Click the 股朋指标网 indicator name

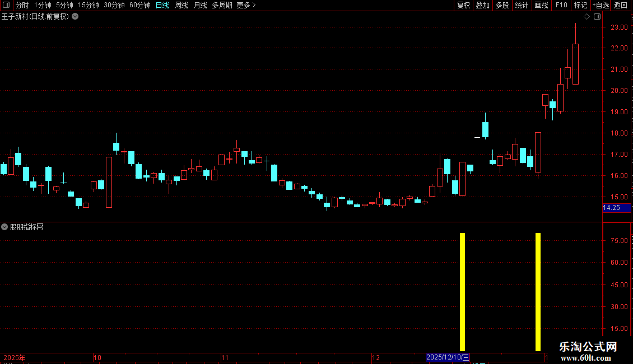coord(27,227)
